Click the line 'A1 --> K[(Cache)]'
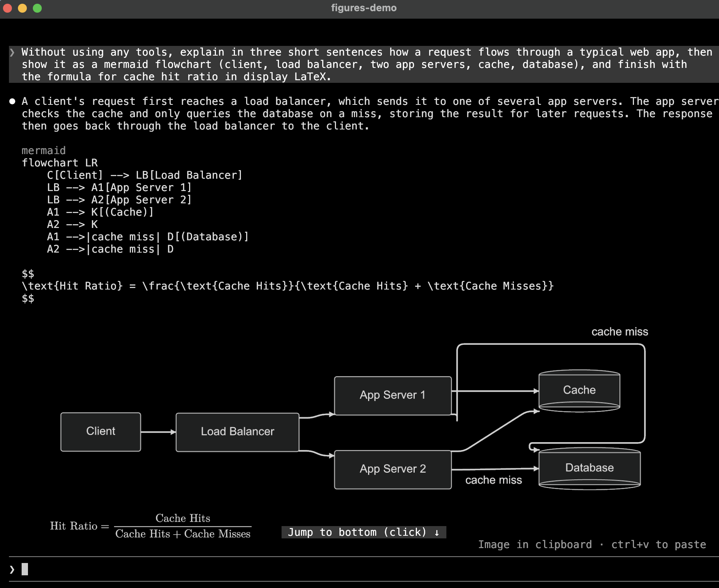This screenshot has height=588, width=719. (100, 212)
